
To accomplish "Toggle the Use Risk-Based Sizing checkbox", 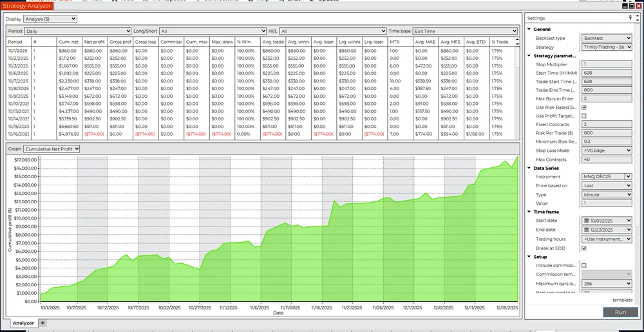I will coord(584,107).
